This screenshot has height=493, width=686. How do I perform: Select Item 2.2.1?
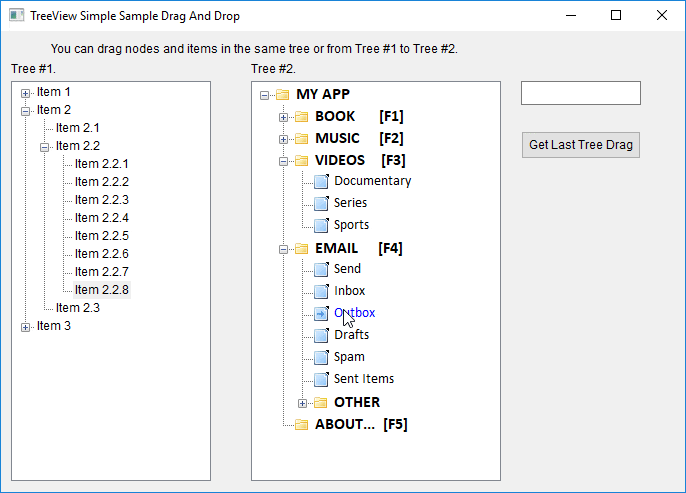coord(102,164)
